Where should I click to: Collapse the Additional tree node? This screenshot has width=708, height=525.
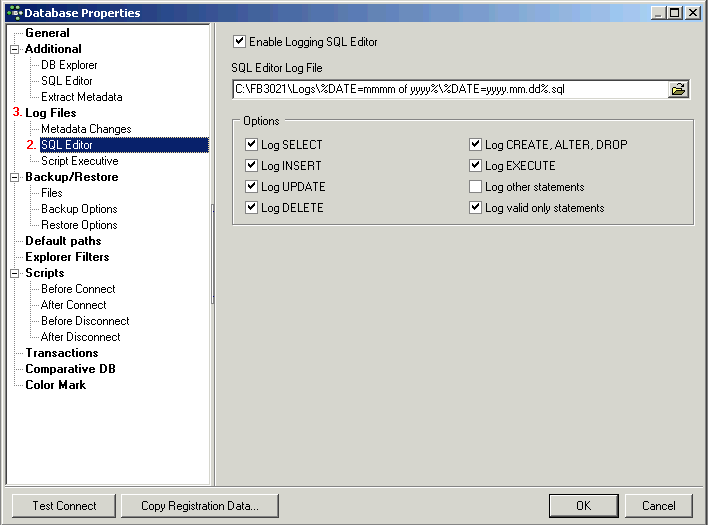(14, 49)
